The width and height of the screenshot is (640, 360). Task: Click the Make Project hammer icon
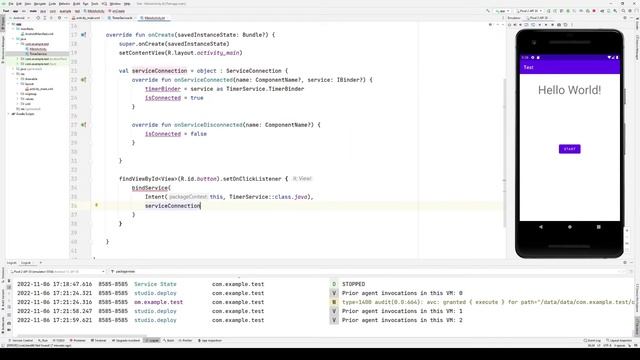click(488, 11)
